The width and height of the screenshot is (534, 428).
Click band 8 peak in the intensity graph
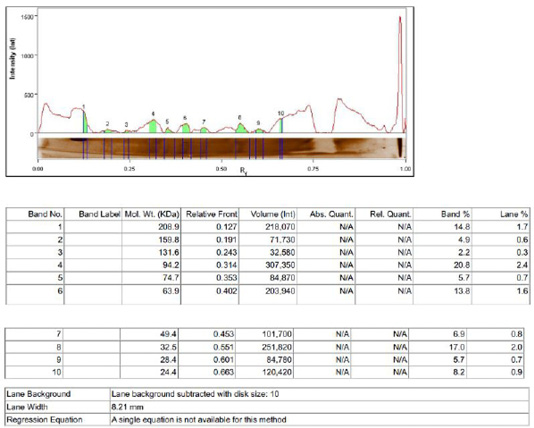(240, 128)
